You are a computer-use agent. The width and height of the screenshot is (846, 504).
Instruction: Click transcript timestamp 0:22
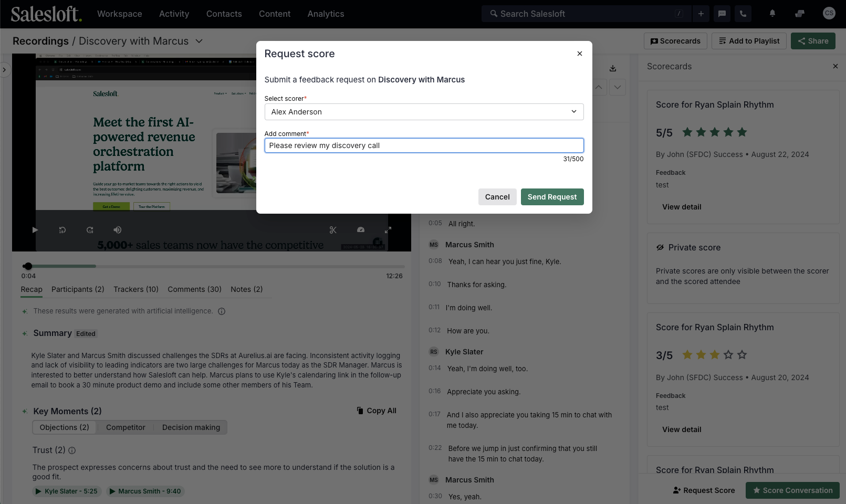[x=435, y=448]
